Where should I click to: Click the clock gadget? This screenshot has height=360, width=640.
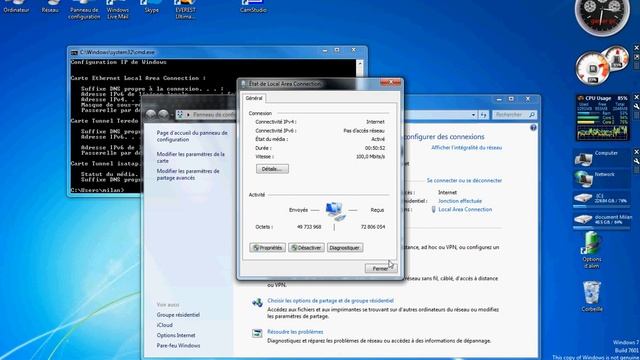[602, 16]
